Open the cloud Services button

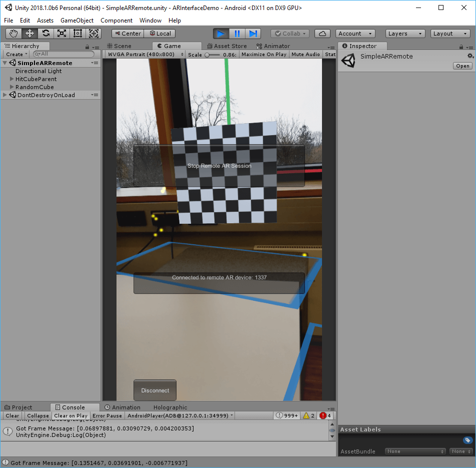click(322, 34)
